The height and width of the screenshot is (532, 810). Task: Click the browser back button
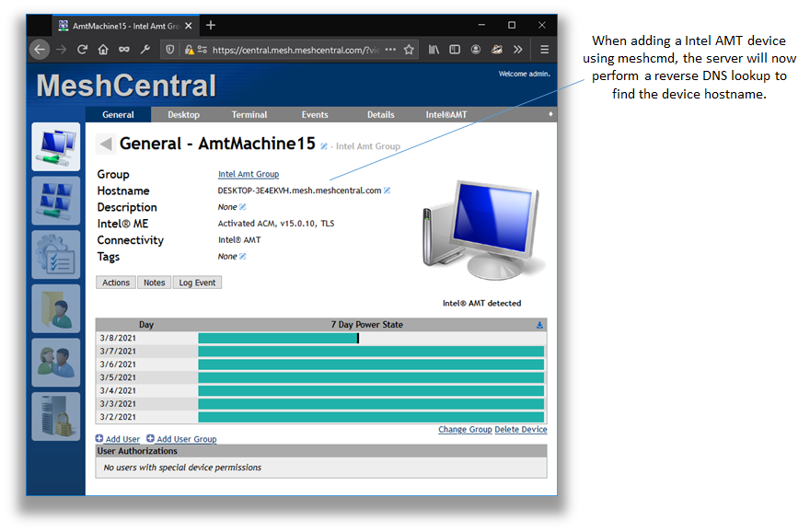coord(40,50)
